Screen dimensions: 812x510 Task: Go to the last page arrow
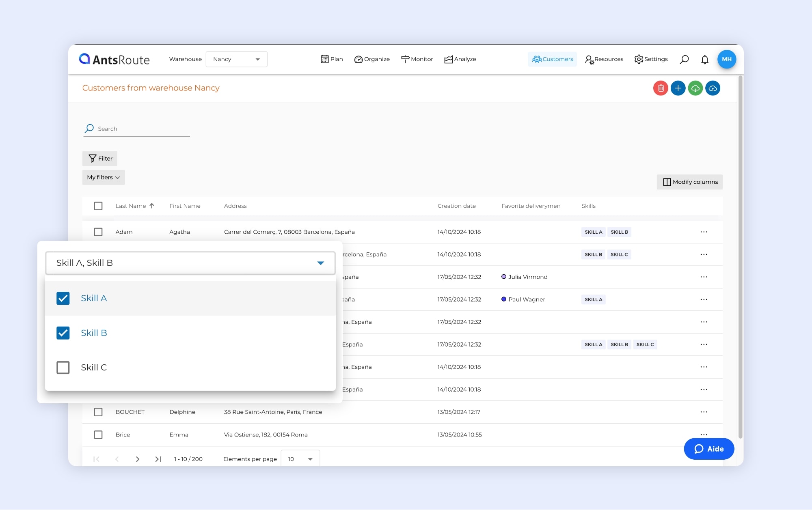pyautogui.click(x=158, y=459)
